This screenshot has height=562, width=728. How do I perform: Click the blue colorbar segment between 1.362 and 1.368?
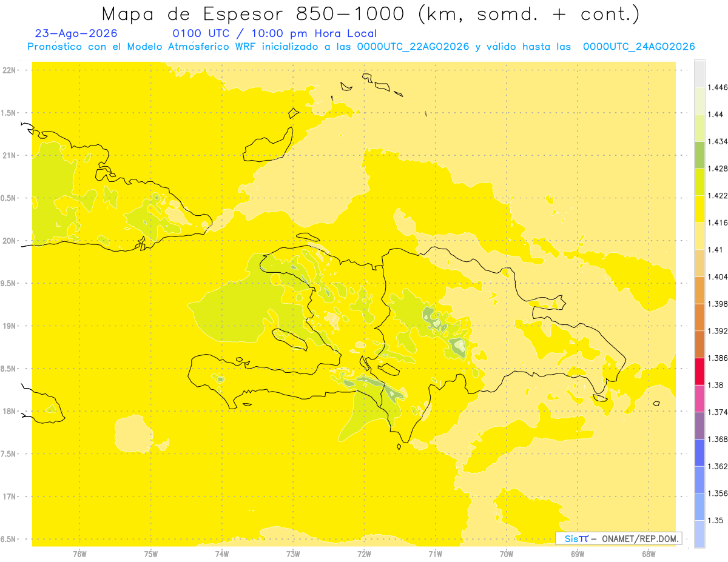[x=699, y=452]
